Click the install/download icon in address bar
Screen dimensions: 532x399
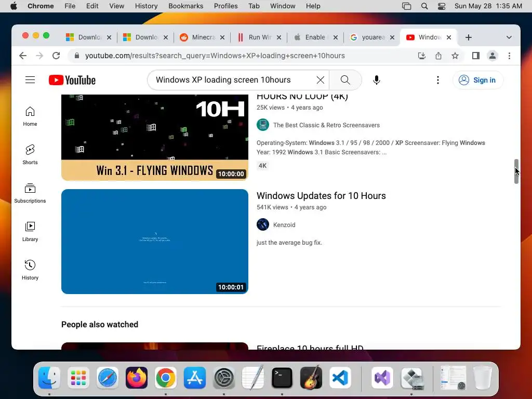[x=422, y=56]
